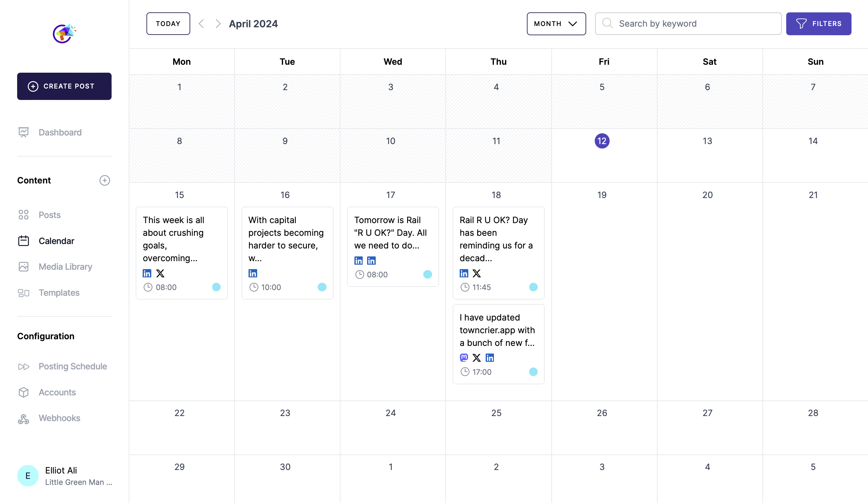Image resolution: width=868 pixels, height=503 pixels.
Task: Click the Calendar icon in the left sidebar
Action: pyautogui.click(x=23, y=240)
